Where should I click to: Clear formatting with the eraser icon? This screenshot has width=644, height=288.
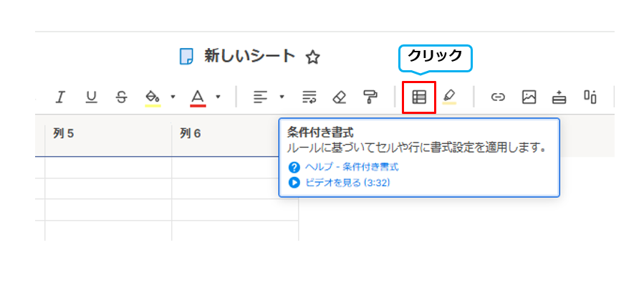pos(340,97)
